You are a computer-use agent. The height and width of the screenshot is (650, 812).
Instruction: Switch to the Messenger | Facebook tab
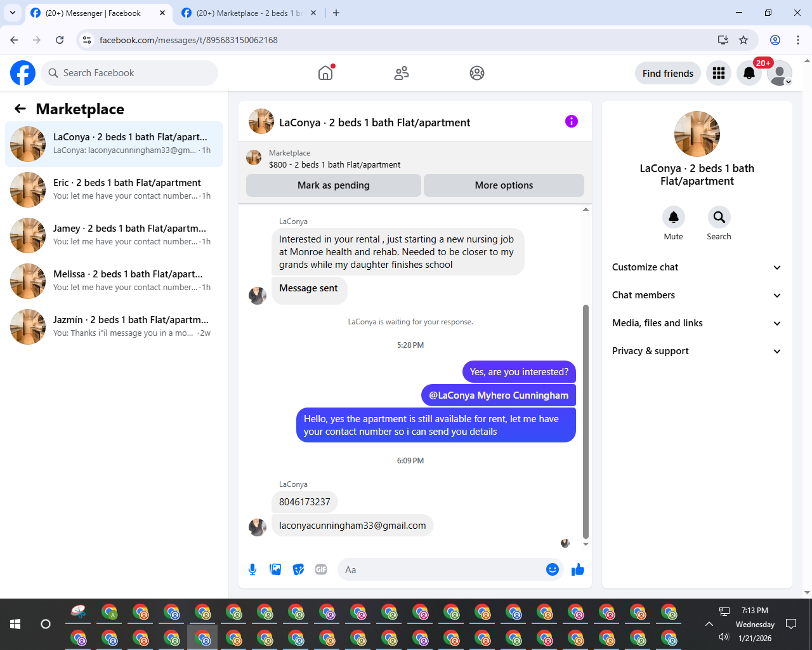[98, 13]
